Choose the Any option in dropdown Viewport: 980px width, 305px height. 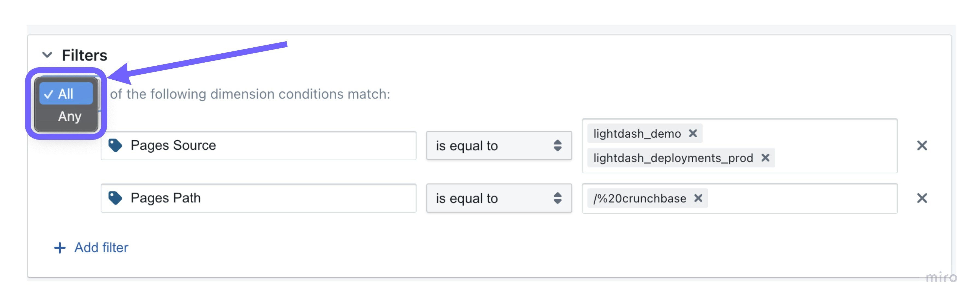click(x=69, y=116)
